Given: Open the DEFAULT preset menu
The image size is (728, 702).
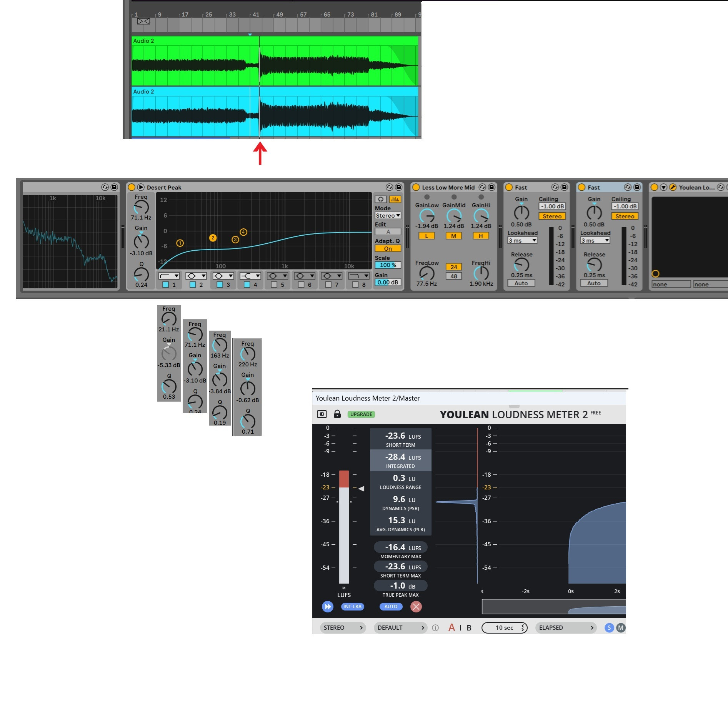Looking at the screenshot, I should click(x=400, y=628).
